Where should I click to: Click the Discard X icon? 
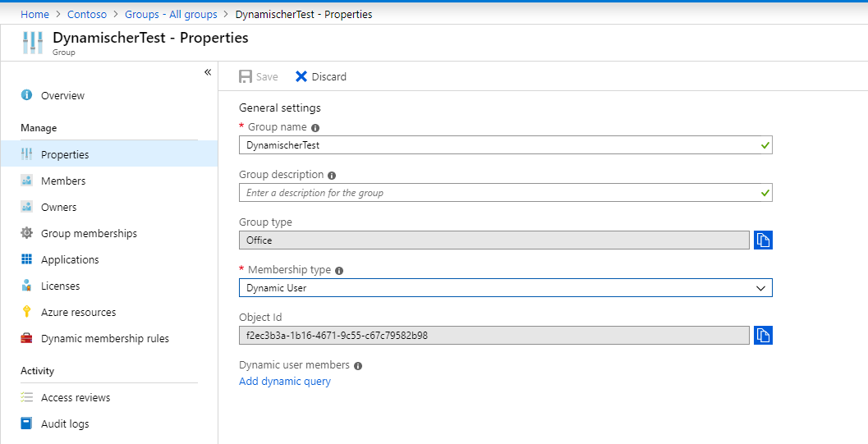coord(301,76)
